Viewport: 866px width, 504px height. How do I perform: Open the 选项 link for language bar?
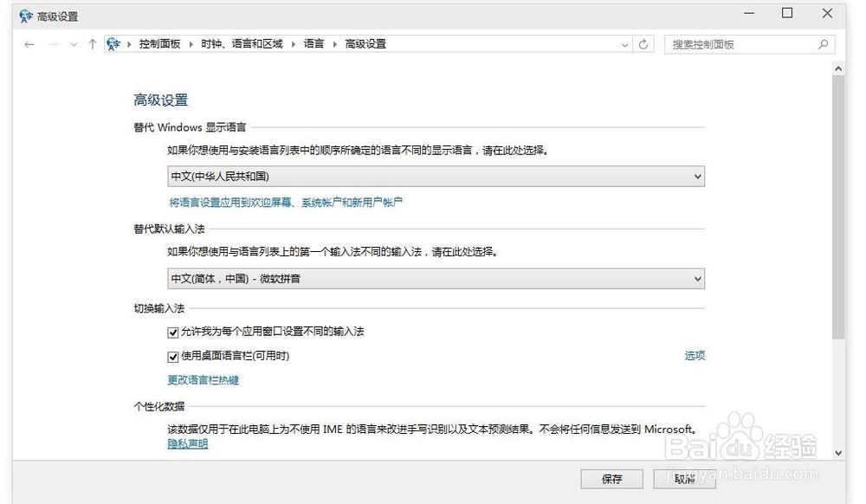click(695, 355)
